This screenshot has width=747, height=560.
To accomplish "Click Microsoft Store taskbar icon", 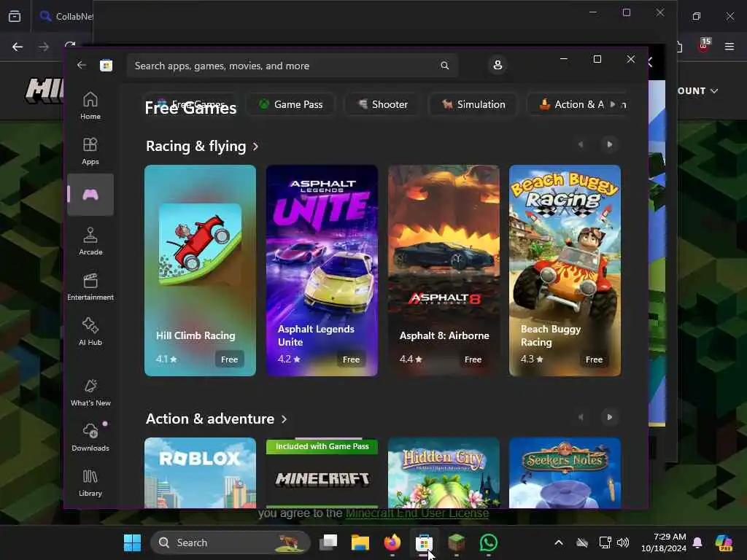I will click(x=424, y=542).
